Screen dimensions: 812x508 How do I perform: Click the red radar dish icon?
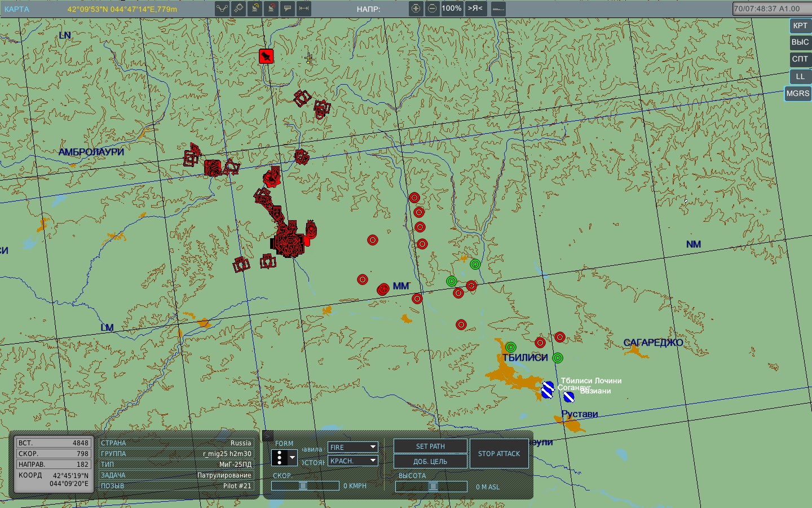tap(271, 8)
